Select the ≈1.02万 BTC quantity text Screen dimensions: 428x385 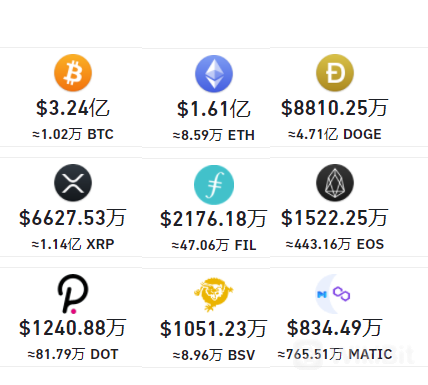coord(73,134)
